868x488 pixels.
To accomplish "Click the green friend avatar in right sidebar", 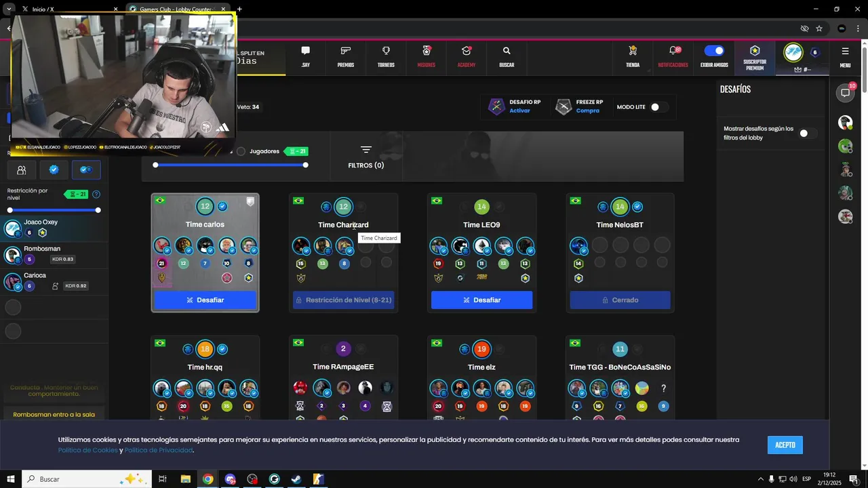I will coord(845,146).
